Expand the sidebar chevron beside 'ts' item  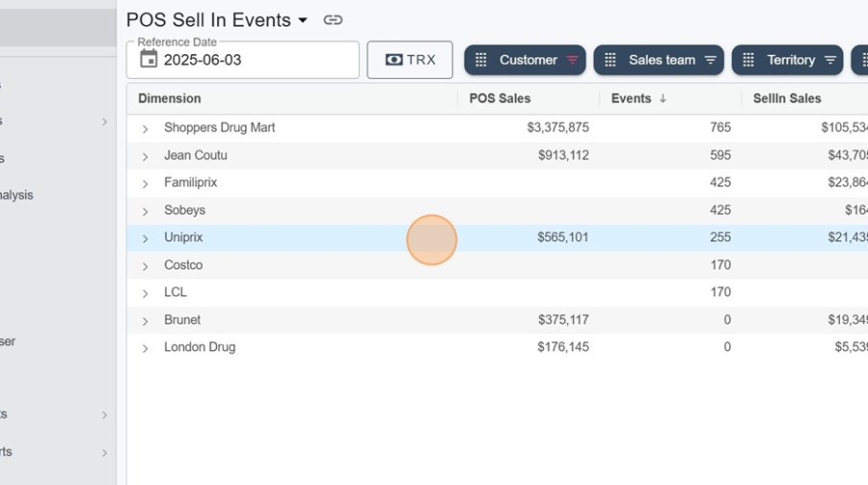[104, 415]
